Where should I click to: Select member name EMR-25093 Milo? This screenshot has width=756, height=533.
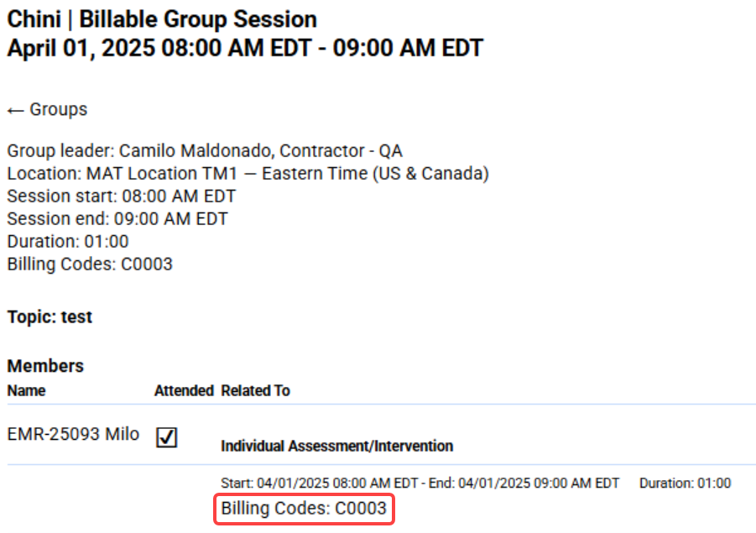[73, 434]
